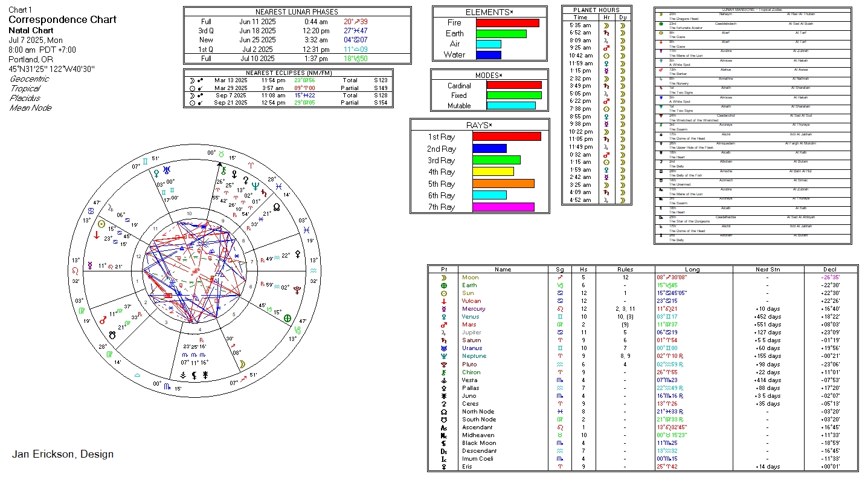Click the Saturn glyph in the planet table

pyautogui.click(x=444, y=340)
